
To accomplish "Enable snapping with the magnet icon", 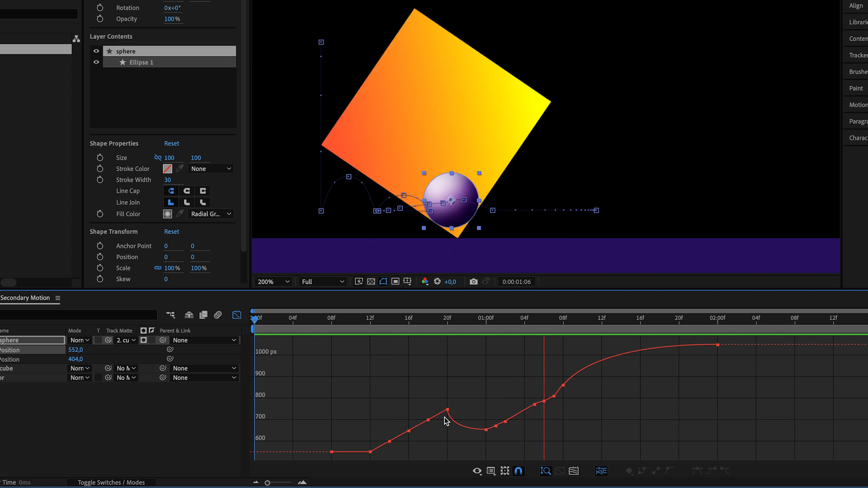I will [x=519, y=471].
